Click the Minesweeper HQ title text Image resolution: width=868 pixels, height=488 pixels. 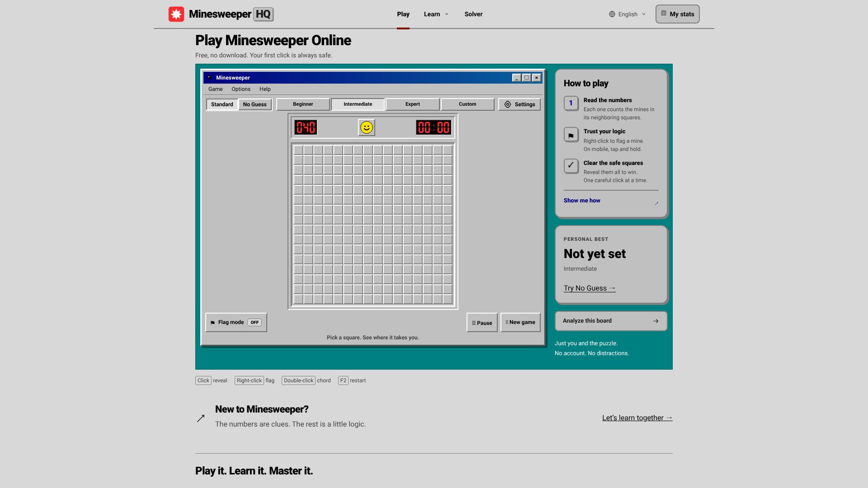pos(231,14)
